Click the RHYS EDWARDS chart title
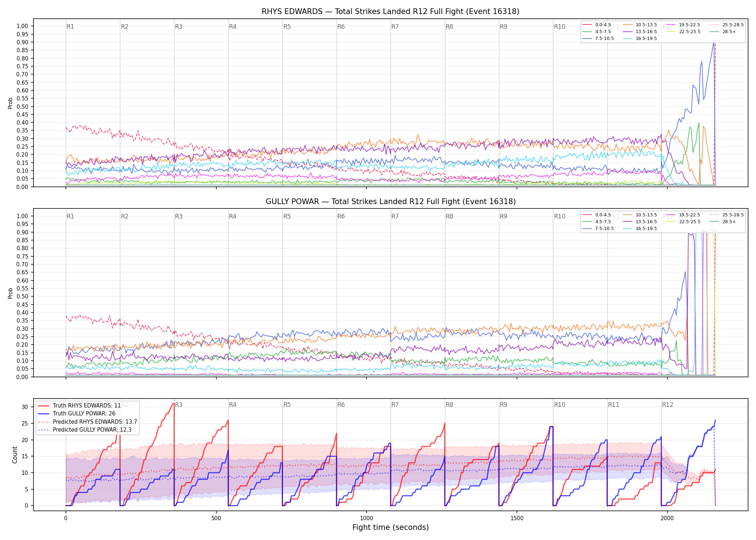The image size is (756, 540). click(x=390, y=12)
